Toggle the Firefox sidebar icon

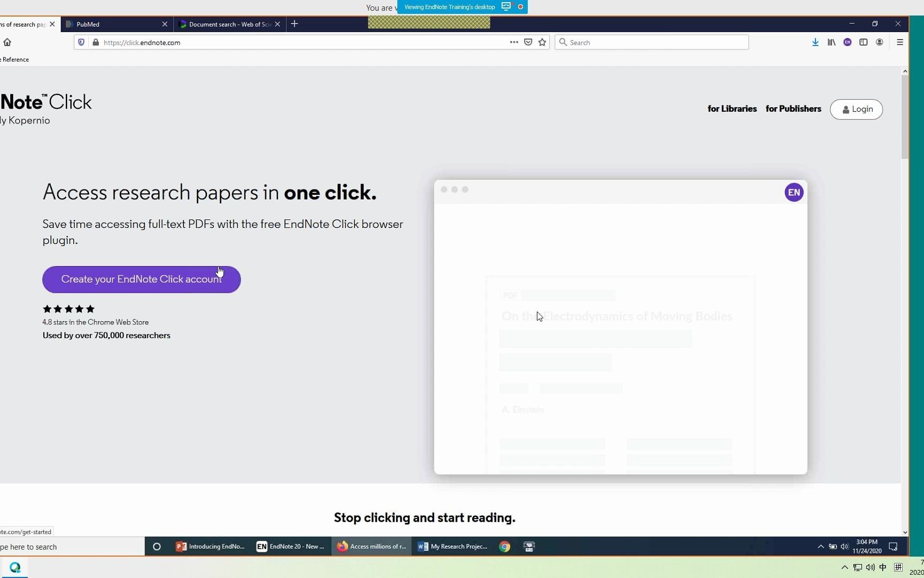tap(864, 42)
